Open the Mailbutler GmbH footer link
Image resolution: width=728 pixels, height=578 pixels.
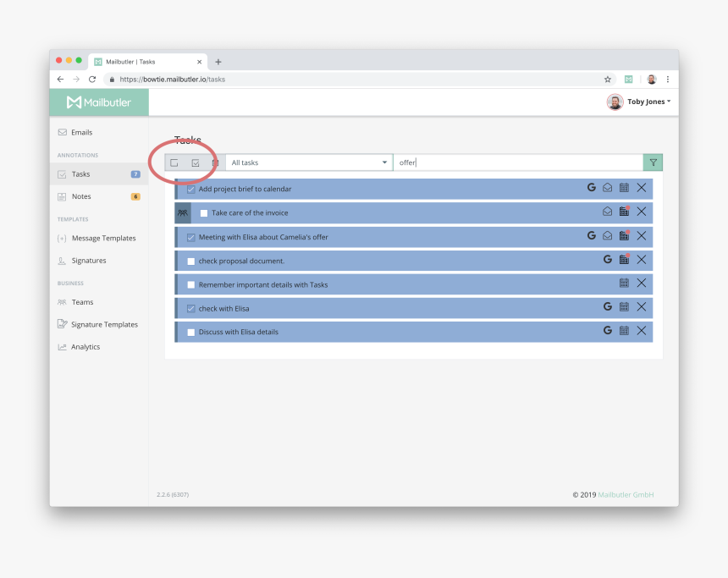click(626, 495)
